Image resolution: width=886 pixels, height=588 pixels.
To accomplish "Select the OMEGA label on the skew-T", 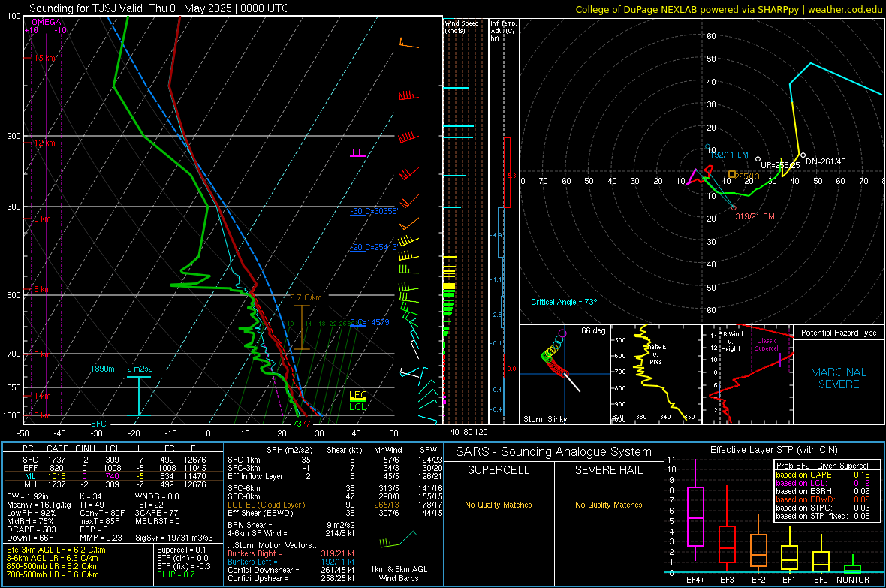I will (x=47, y=22).
